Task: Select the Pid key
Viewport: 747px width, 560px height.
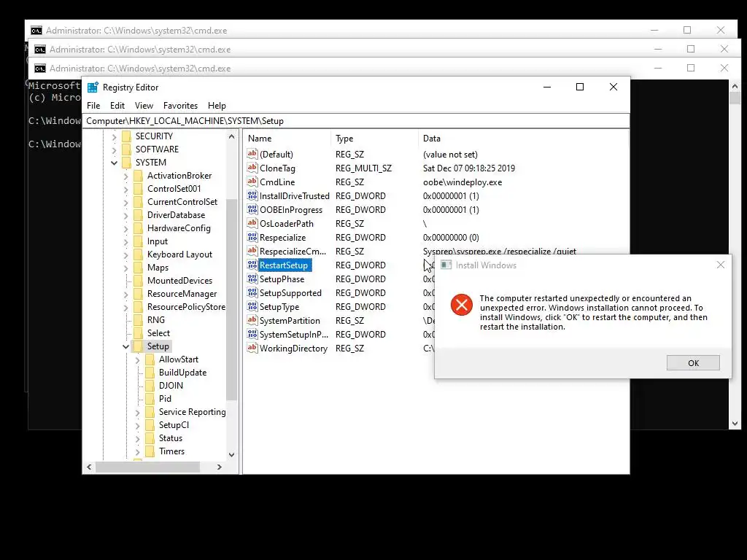Action: pos(165,399)
